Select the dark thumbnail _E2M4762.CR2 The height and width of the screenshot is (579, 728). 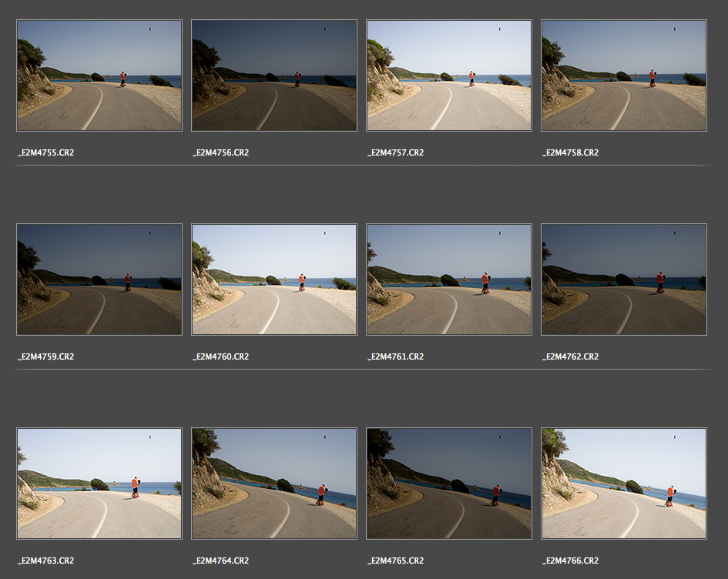coord(624,279)
